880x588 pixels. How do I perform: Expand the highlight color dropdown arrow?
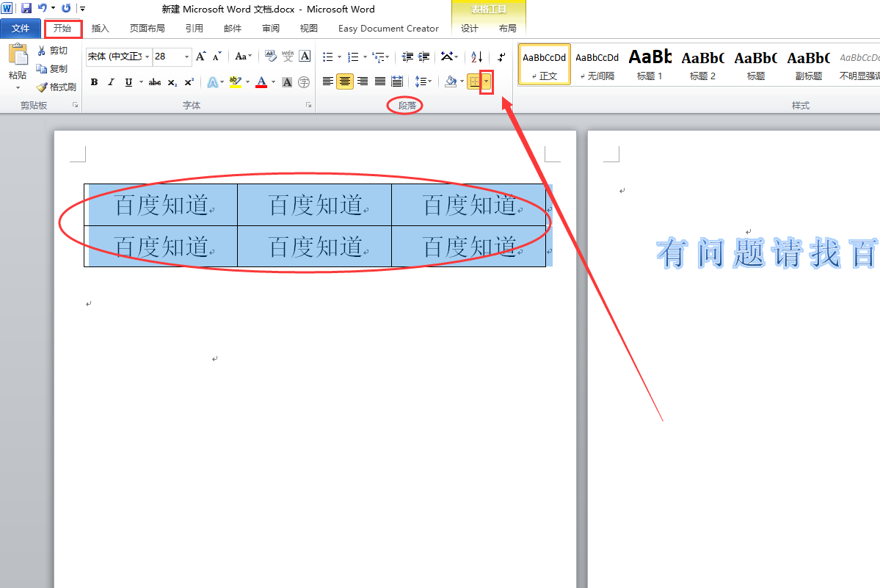pos(247,82)
